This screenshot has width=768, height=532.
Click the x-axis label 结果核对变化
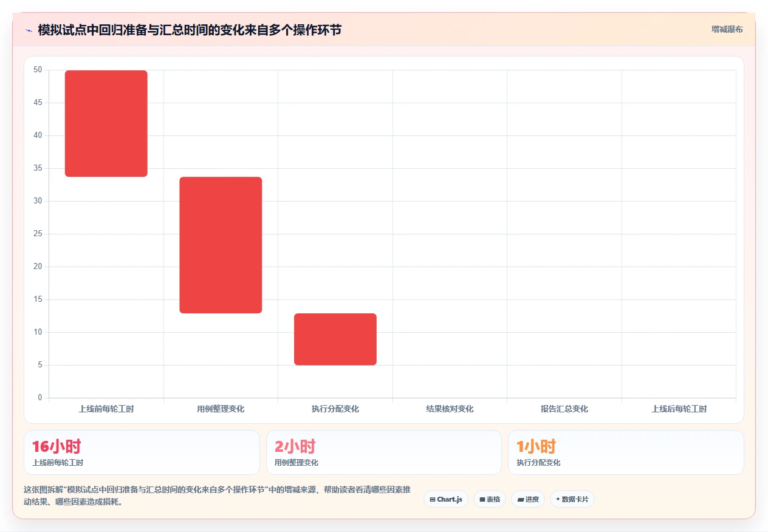450,409
